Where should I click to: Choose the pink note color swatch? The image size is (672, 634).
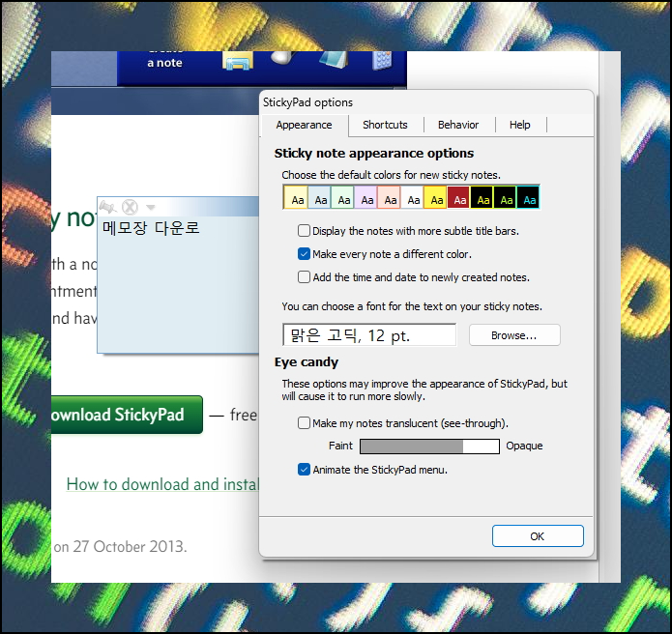coord(389,197)
